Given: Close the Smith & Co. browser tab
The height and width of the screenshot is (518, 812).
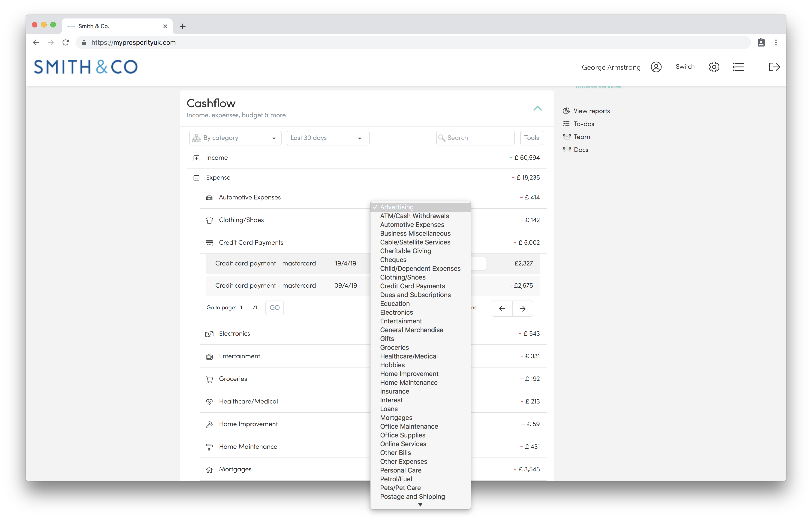Looking at the screenshot, I should [x=165, y=26].
